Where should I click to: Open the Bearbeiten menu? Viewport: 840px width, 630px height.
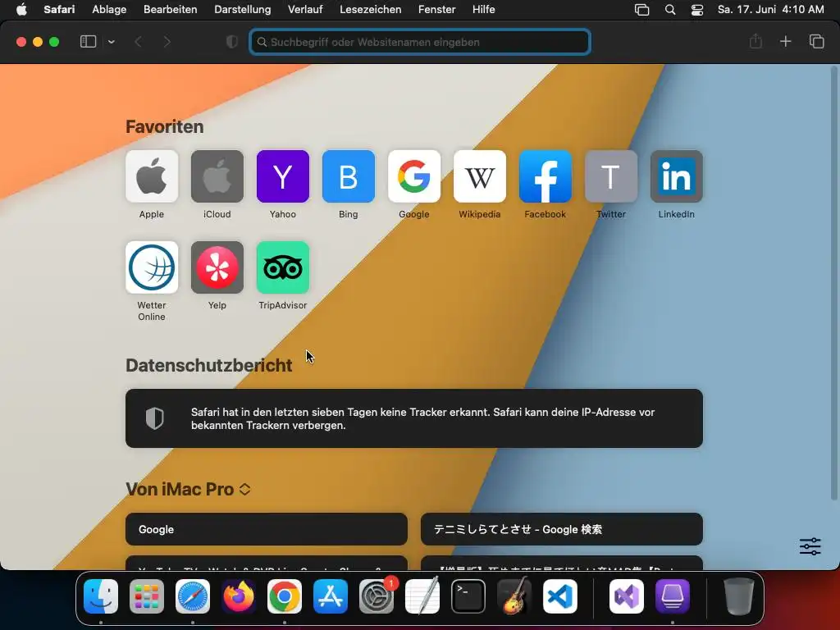171,10
